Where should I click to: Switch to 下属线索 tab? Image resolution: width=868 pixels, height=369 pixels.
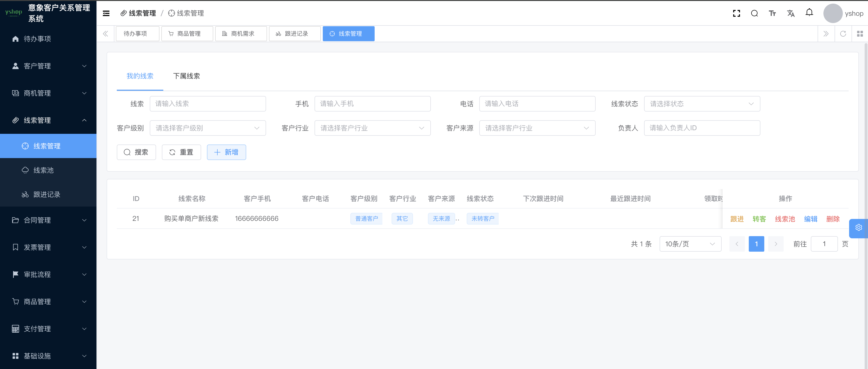point(188,76)
